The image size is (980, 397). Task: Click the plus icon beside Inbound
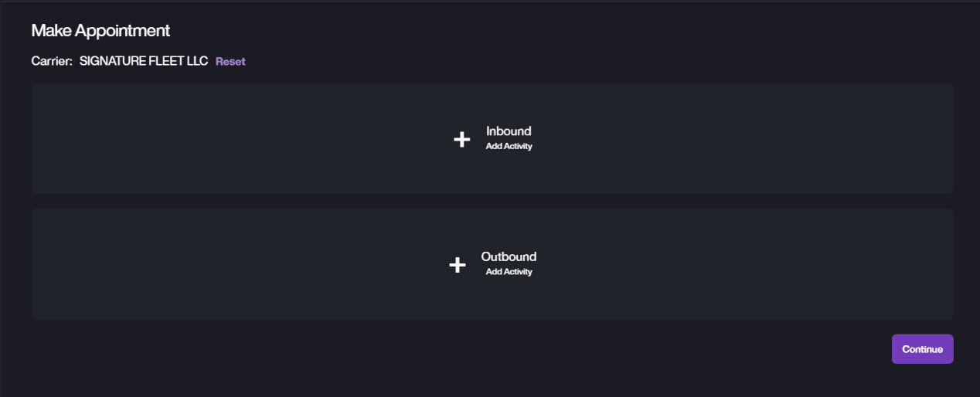click(x=461, y=139)
